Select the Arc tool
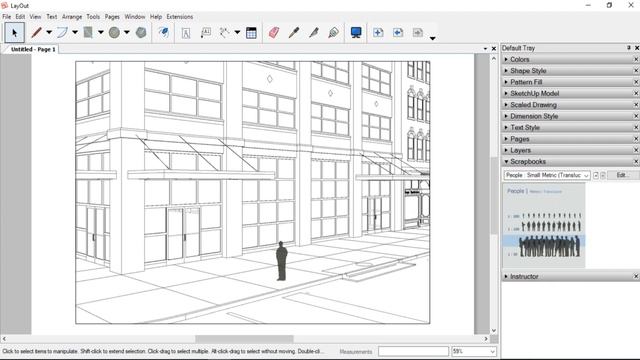The width and height of the screenshot is (640, 360). click(62, 33)
